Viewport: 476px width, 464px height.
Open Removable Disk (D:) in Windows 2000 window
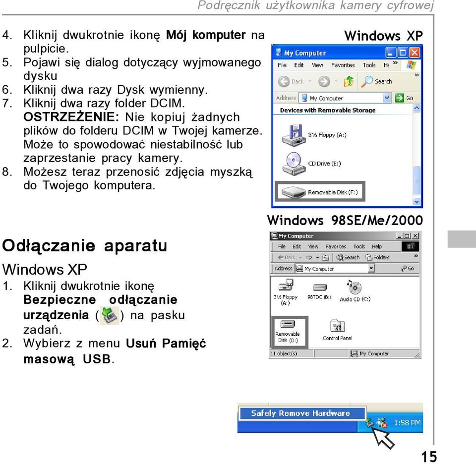[x=288, y=331]
